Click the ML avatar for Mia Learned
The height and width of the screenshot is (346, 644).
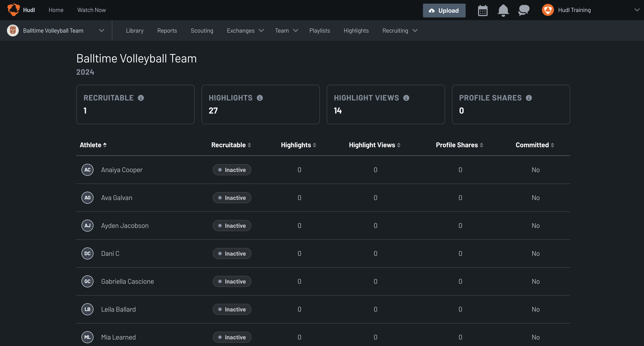[x=87, y=337]
